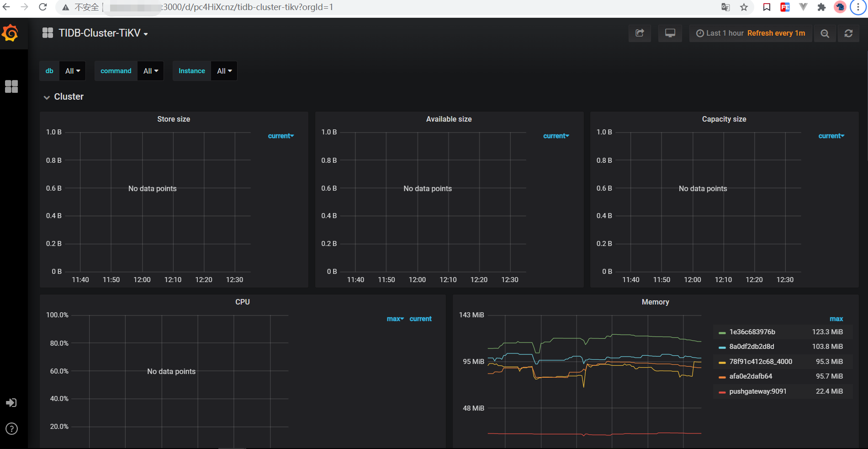Sort Capacity size legend by current
The width and height of the screenshot is (868, 449).
coord(831,136)
